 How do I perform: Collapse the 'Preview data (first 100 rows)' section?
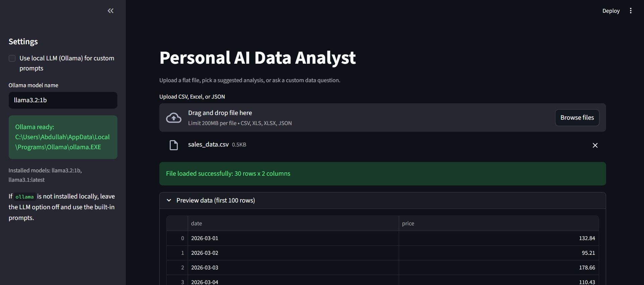169,200
